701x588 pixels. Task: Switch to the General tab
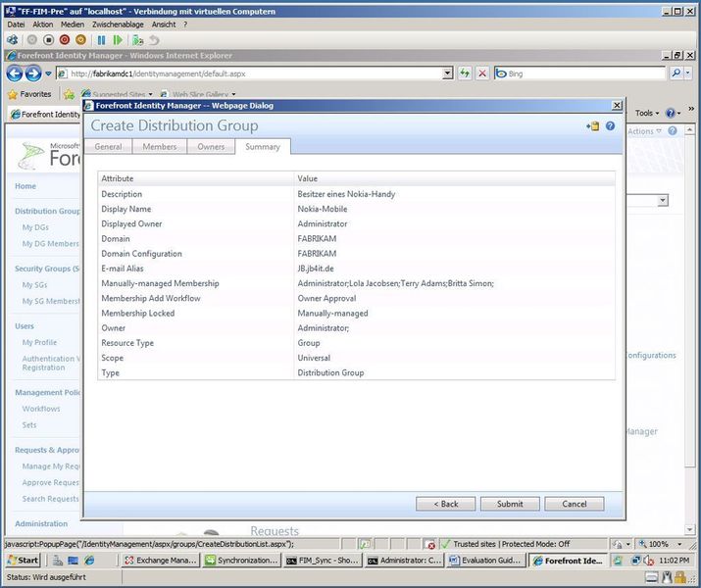click(x=108, y=147)
